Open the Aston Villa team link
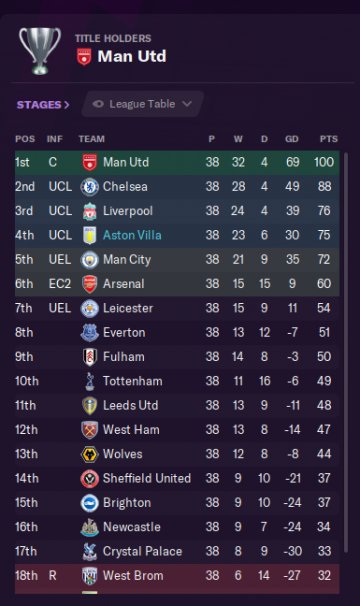The height and width of the screenshot is (606, 360). pos(132,235)
